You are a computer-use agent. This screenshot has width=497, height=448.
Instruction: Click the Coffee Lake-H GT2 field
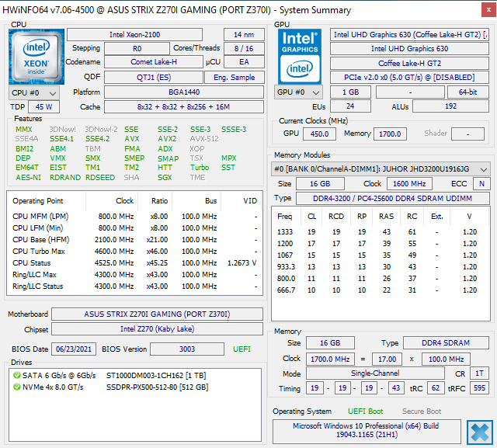(x=409, y=64)
